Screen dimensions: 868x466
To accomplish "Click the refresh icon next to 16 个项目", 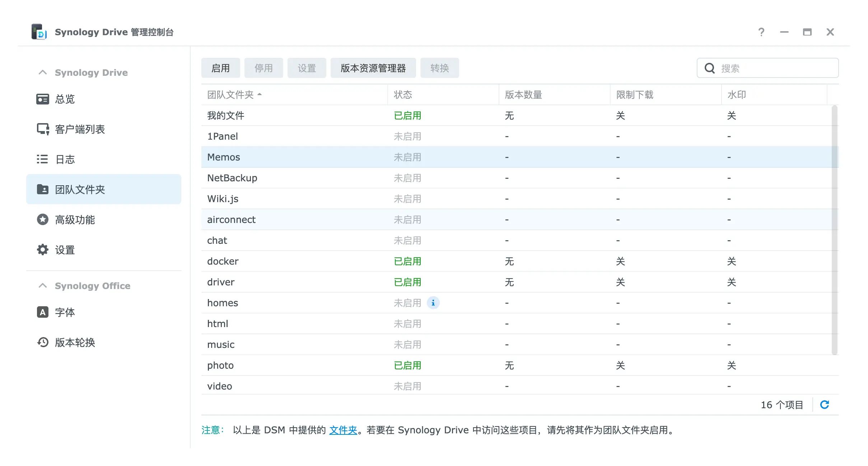I will 825,405.
